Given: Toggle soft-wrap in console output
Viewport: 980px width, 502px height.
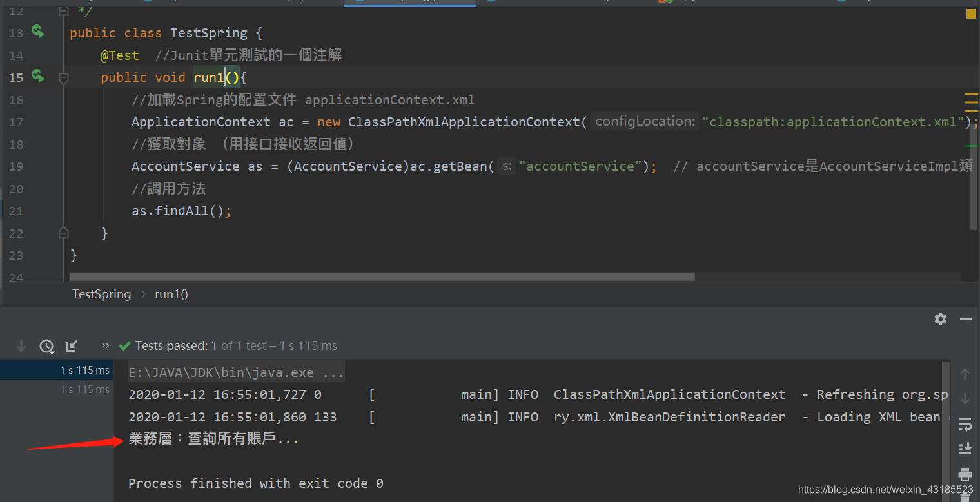Looking at the screenshot, I should [x=965, y=424].
